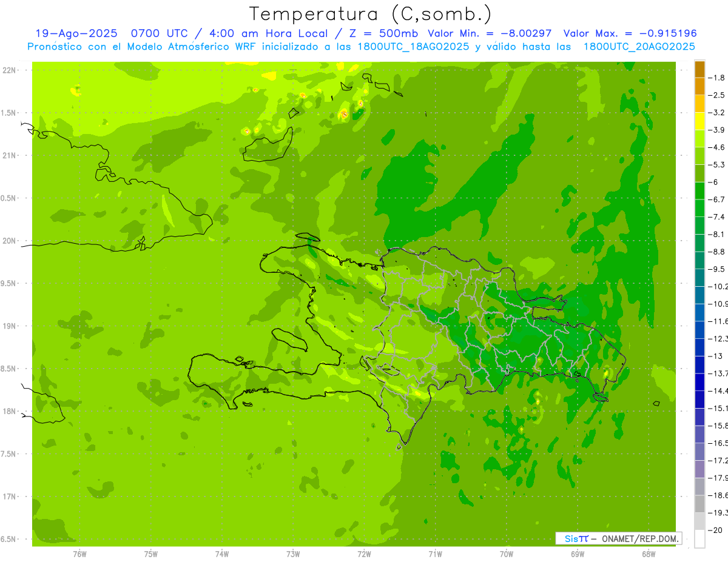The width and height of the screenshot is (728, 562).
Task: Click the '19N' latitude axis label
Action: [x=10, y=326]
